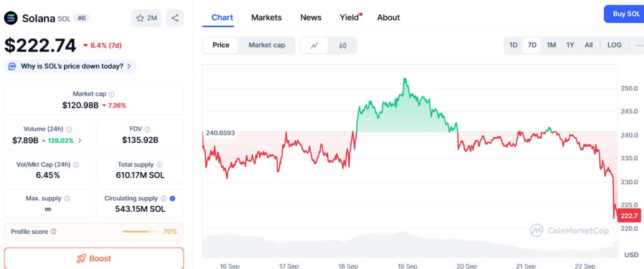Open Why is SOL's price down today
The height and width of the screenshot is (269, 644).
click(x=70, y=66)
